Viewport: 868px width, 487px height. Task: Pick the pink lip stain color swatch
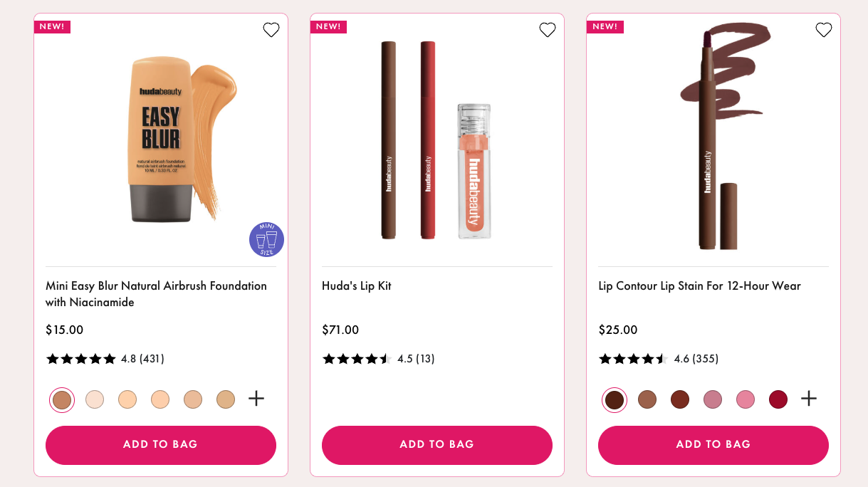click(x=746, y=399)
